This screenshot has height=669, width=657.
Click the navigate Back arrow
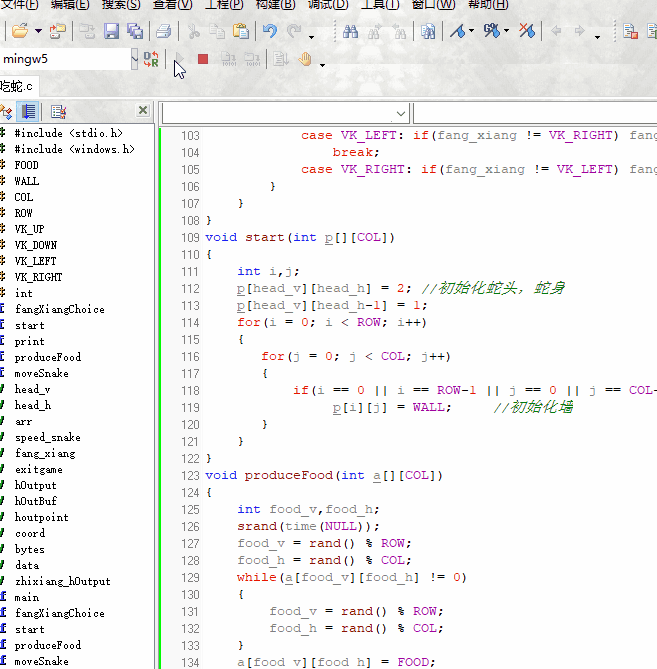tap(556, 31)
